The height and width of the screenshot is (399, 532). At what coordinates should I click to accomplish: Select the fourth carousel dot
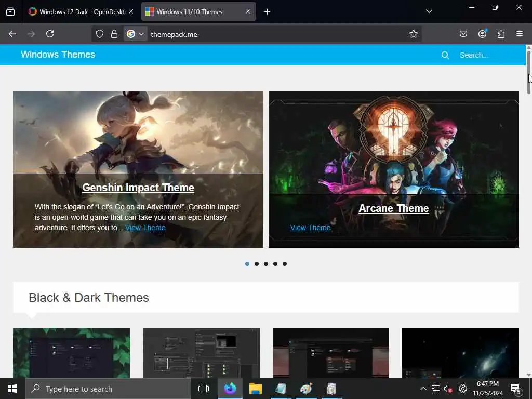click(x=275, y=264)
